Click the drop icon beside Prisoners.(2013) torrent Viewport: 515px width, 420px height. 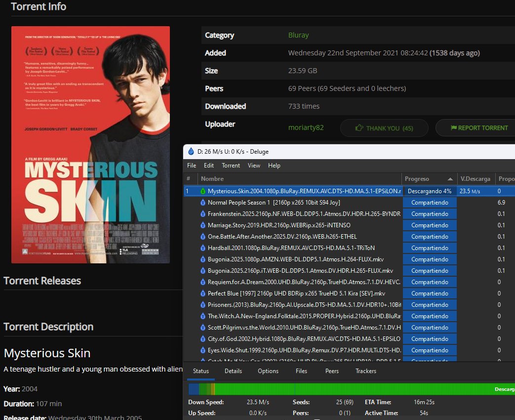click(x=203, y=305)
